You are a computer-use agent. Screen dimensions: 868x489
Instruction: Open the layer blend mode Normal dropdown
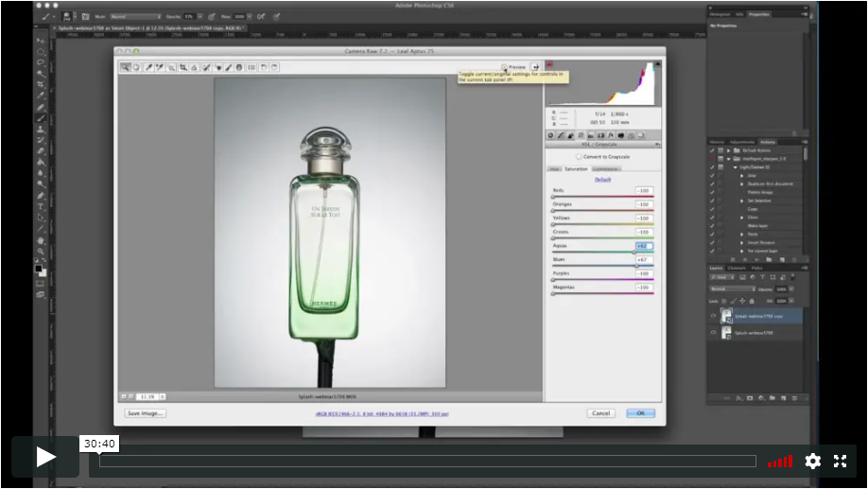coord(733,289)
